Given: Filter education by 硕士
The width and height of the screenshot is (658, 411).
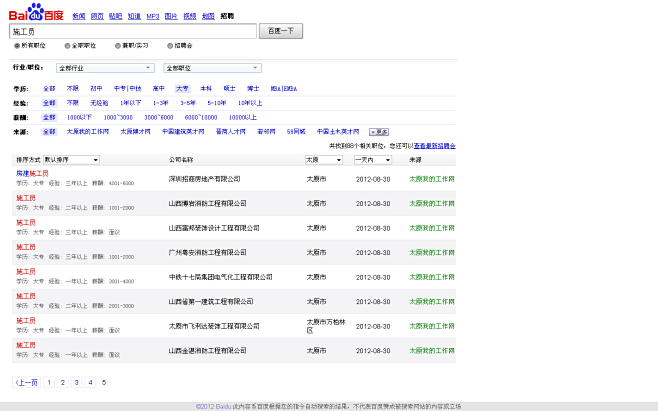Looking at the screenshot, I should (x=229, y=89).
